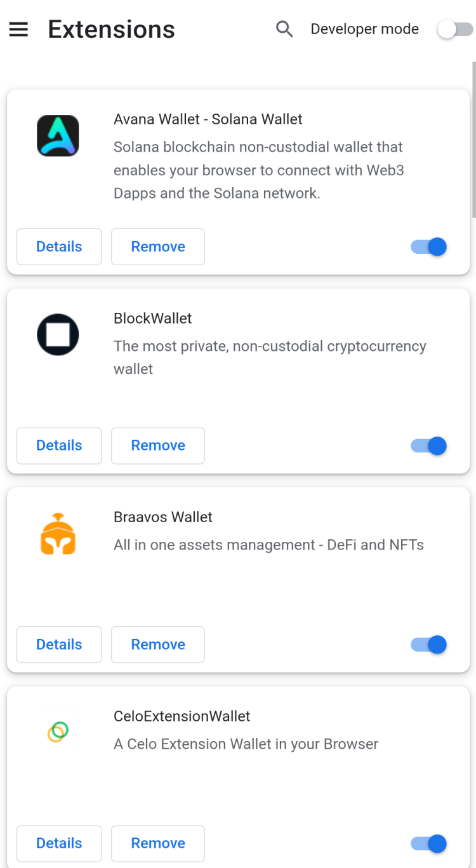Screen dimensions: 476x868
Task: Click the CeloExtensionWallet rings icon
Action: pyautogui.click(x=58, y=732)
